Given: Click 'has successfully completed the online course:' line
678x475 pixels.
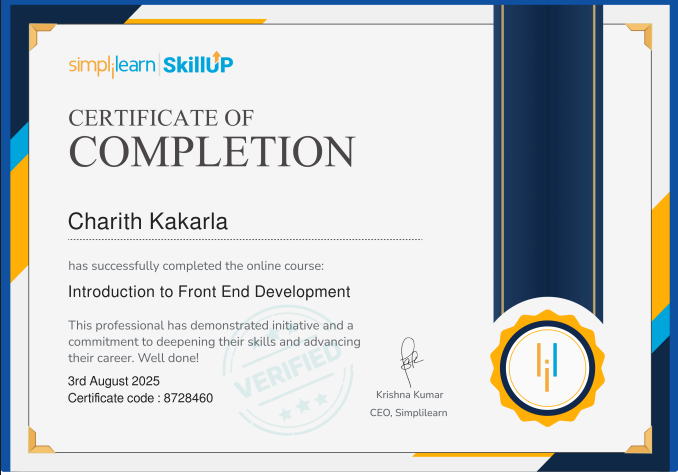Looking at the screenshot, I should [x=196, y=266].
